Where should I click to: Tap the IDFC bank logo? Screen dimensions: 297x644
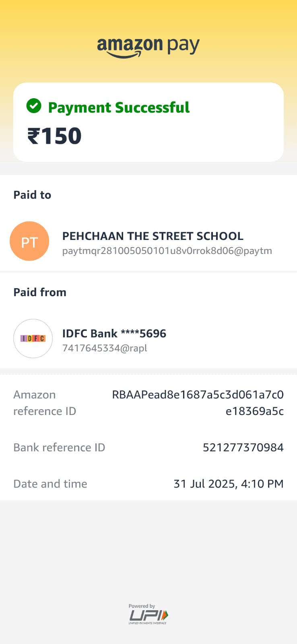click(x=33, y=339)
